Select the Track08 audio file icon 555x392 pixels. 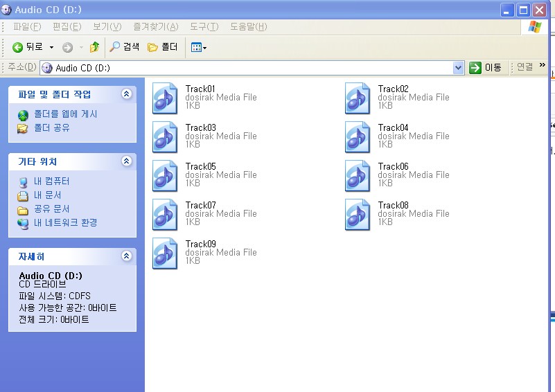(x=358, y=215)
